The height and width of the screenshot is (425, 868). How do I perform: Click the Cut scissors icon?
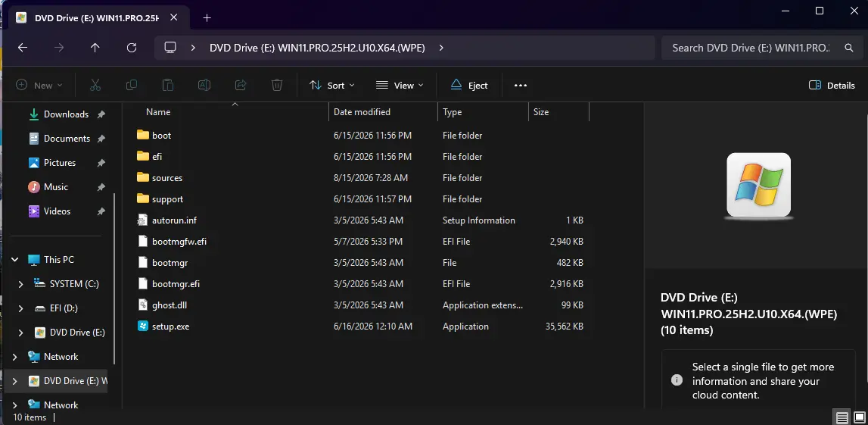click(95, 85)
